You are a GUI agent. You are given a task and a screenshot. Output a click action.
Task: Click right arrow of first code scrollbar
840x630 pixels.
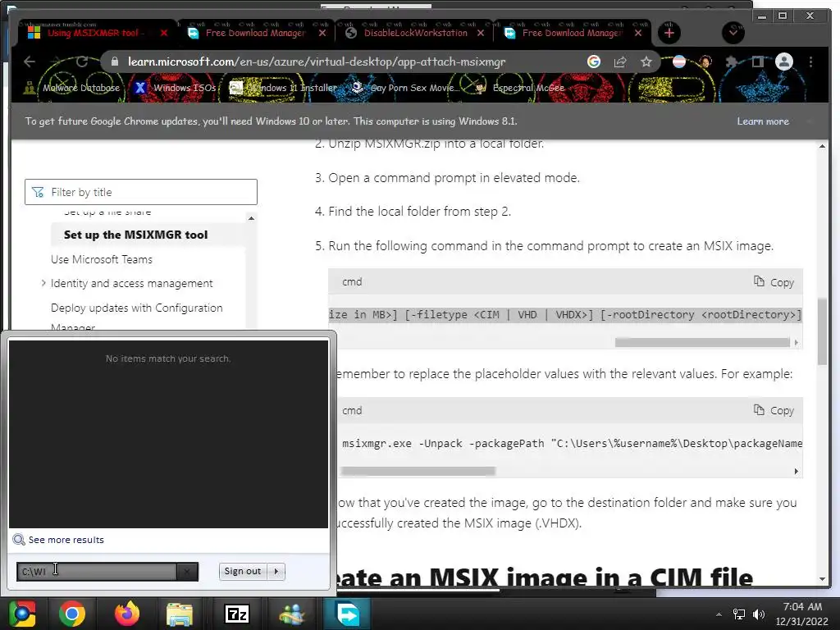[x=796, y=342]
